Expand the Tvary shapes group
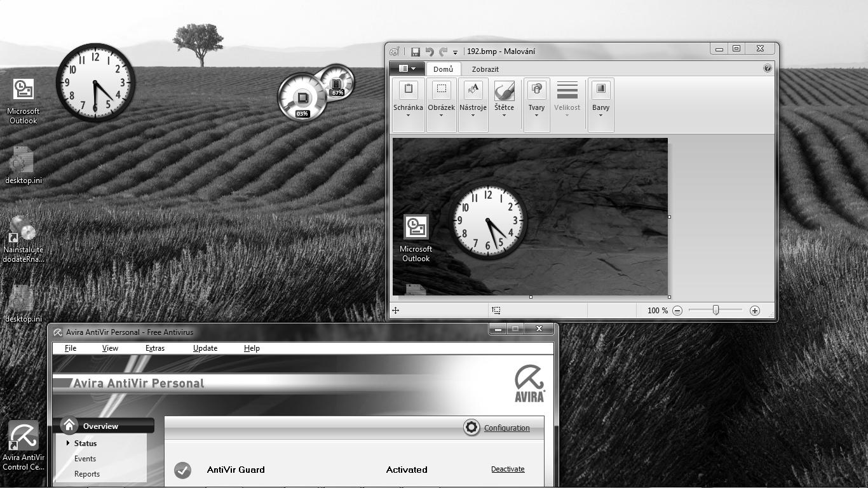This screenshot has height=488, width=868. click(x=537, y=105)
